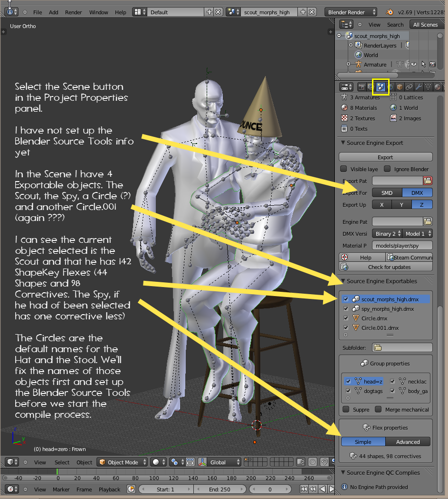Image resolution: width=448 pixels, height=499 pixels.
Task: Click Armature restrict-render camera icon in outliner
Action: (432, 64)
